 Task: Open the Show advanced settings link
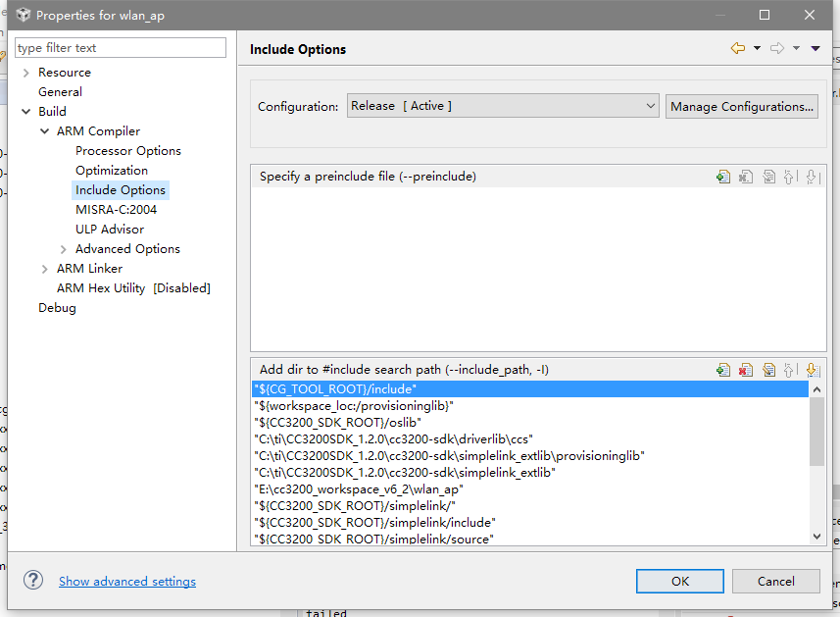[127, 582]
